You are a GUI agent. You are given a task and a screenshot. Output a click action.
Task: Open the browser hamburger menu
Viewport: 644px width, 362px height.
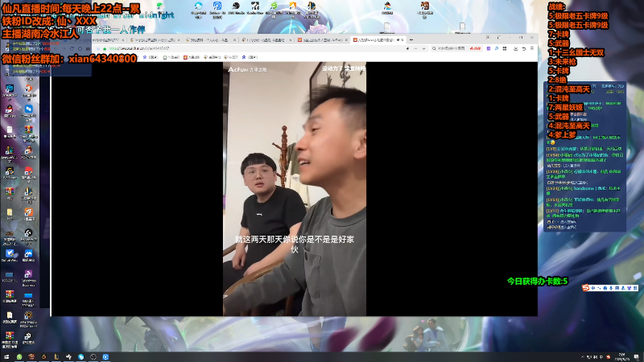coord(532,48)
